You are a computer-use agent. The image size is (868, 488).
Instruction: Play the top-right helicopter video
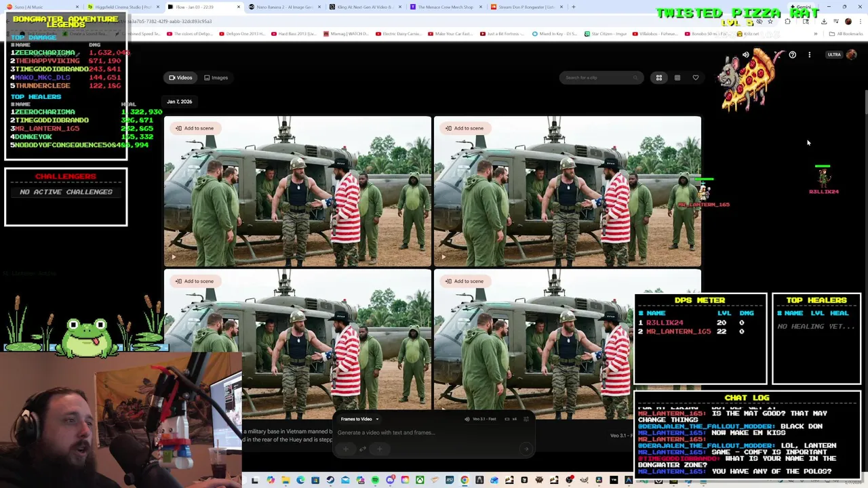point(443,257)
